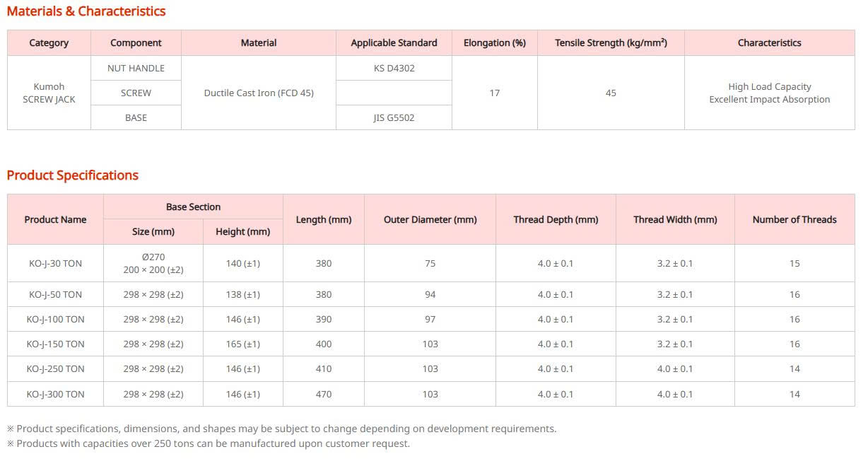Click the JIS G5502 standard cell
Image resolution: width=868 pixels, height=459 pixels.
394,117
